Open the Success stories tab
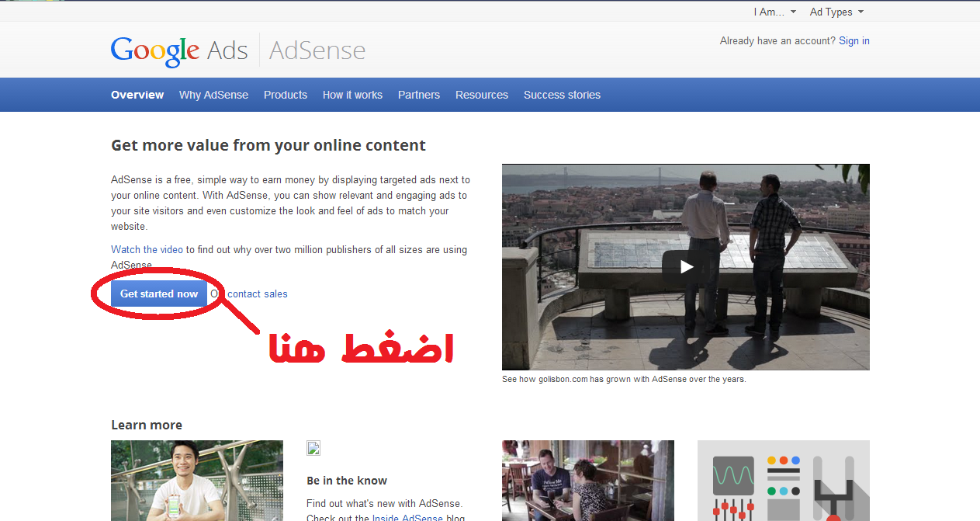The image size is (980, 521). 562,95
